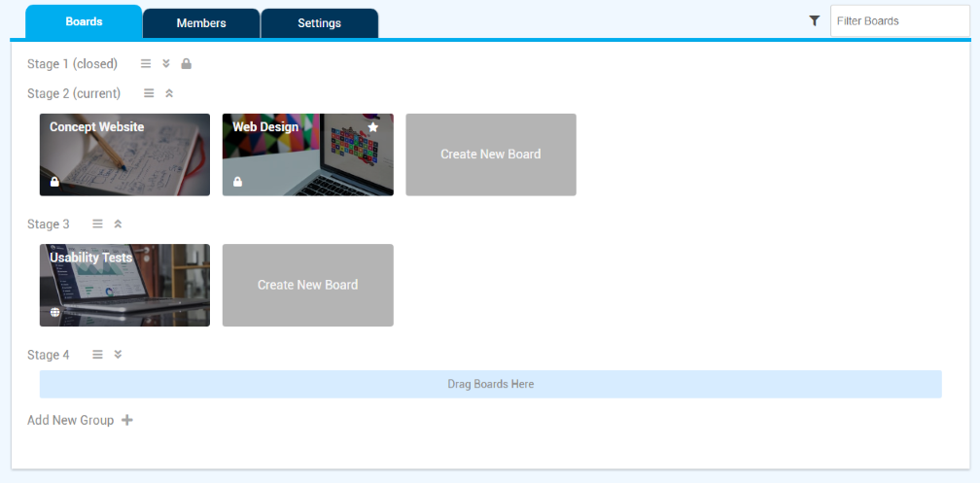Expand the Stage 1 group chevrons

click(166, 64)
